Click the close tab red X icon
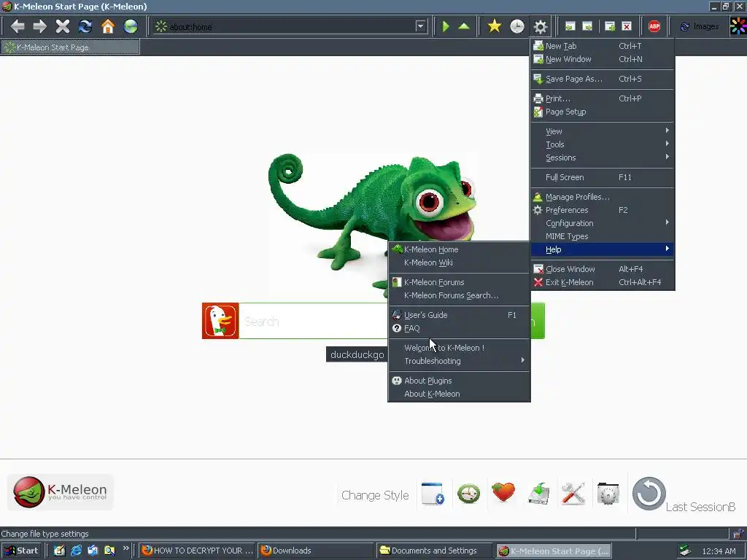This screenshot has height=560, width=747. tap(627, 26)
